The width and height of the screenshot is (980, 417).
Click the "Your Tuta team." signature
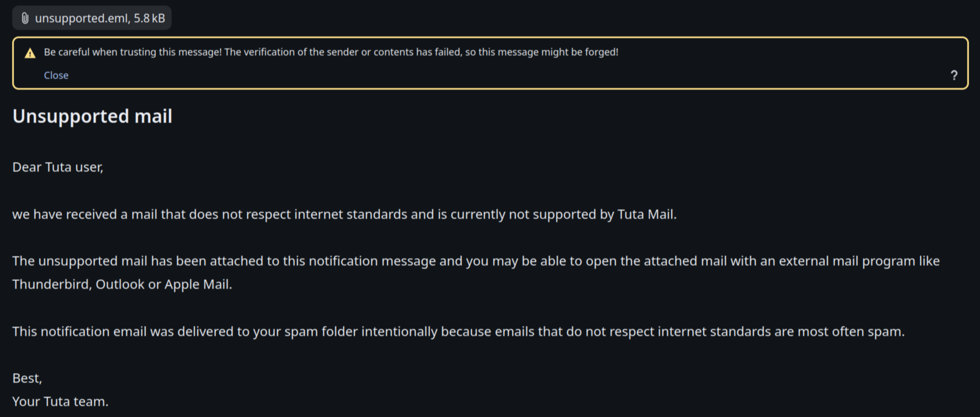click(x=60, y=402)
